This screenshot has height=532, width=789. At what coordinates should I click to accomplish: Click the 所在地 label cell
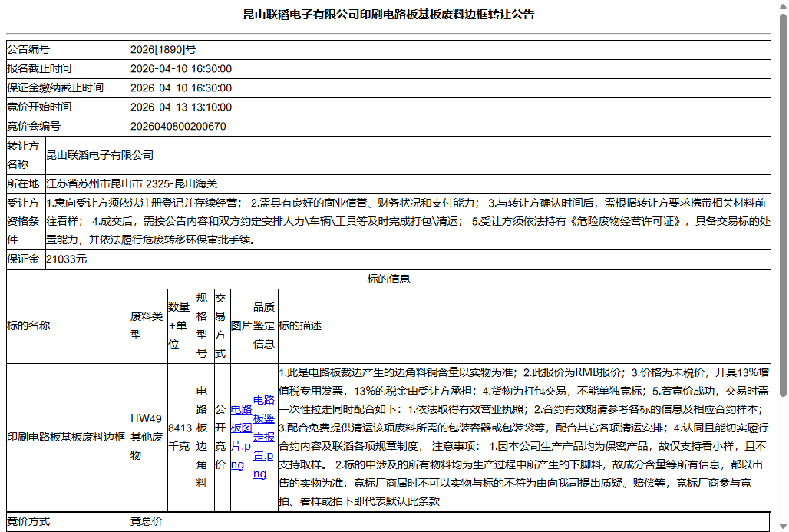(x=25, y=183)
